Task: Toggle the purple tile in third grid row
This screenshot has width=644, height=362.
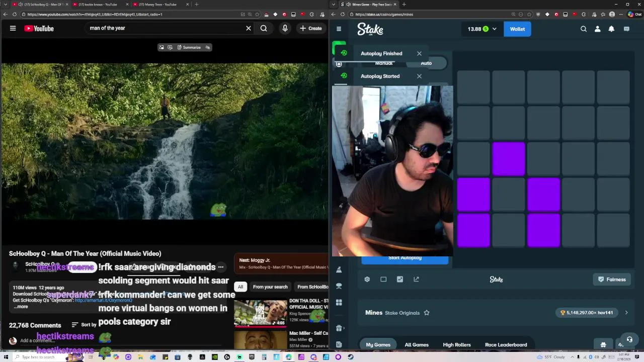Action: point(509,159)
